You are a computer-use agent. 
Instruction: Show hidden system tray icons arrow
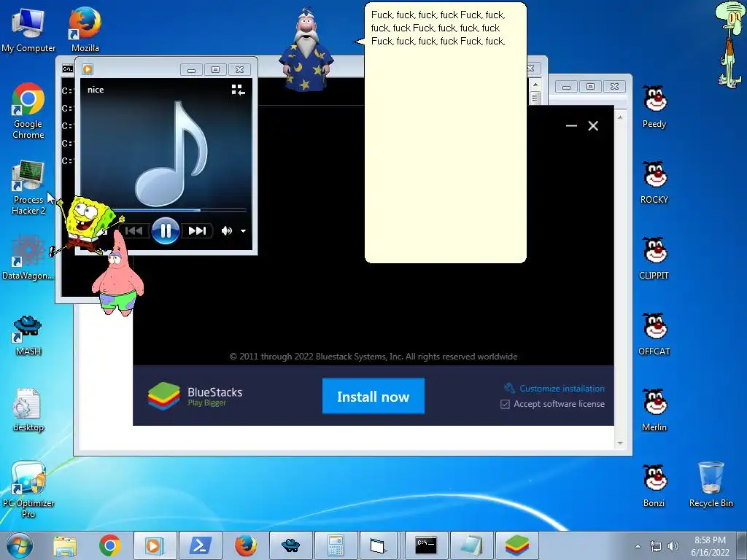click(x=638, y=546)
